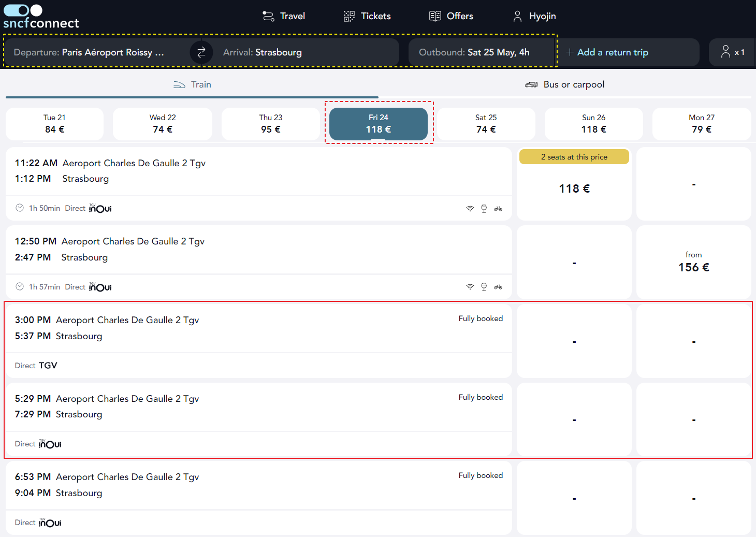Change the Outbound date Sat 25 May

tap(482, 52)
